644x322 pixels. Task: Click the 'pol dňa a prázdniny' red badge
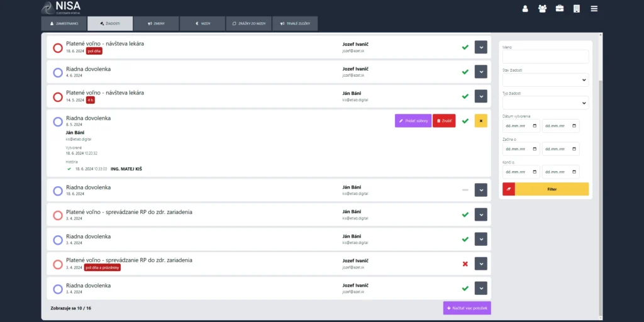tap(103, 268)
